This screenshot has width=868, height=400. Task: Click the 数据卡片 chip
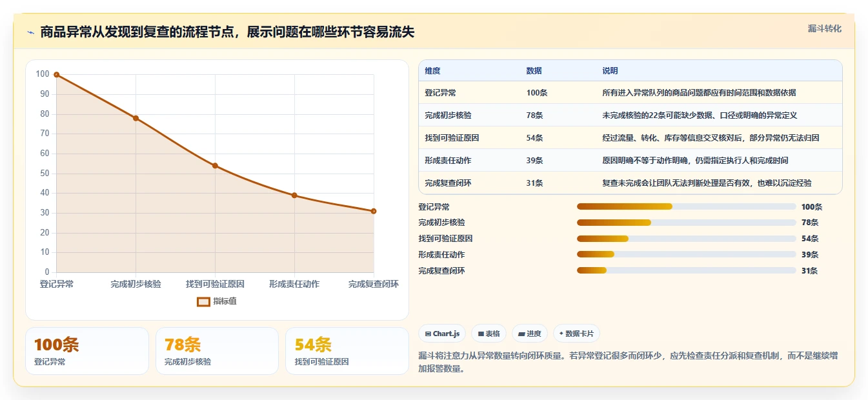tap(576, 334)
